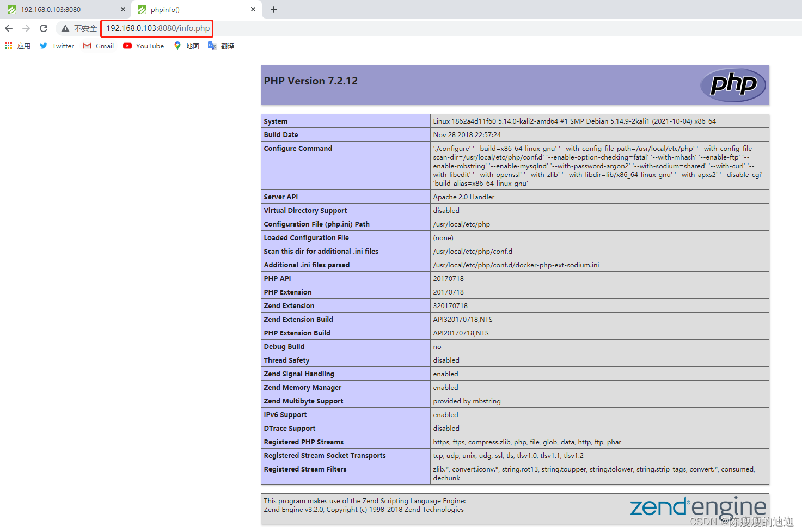Click the browser forward arrow
This screenshot has height=532, width=802.
[x=26, y=28]
